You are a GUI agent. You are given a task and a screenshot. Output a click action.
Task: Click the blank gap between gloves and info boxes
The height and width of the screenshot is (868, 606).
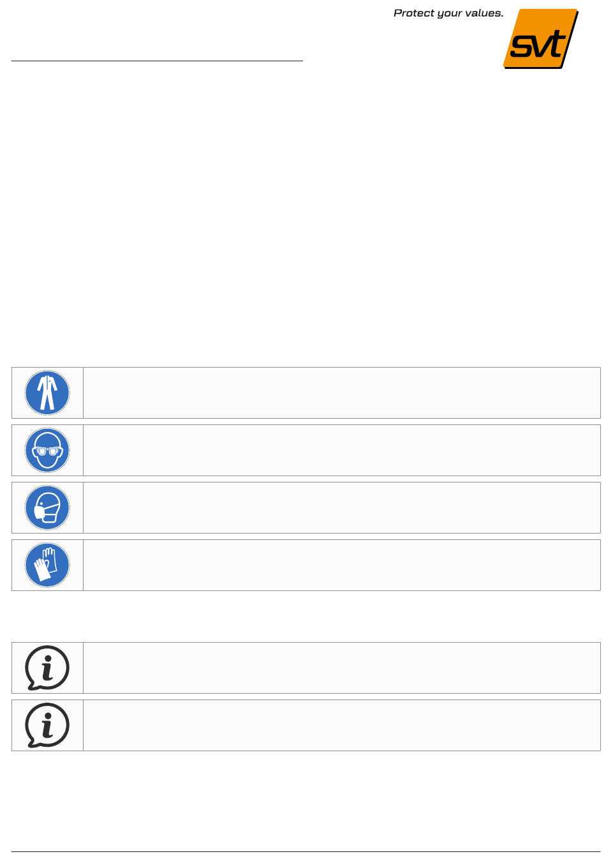coord(306,617)
